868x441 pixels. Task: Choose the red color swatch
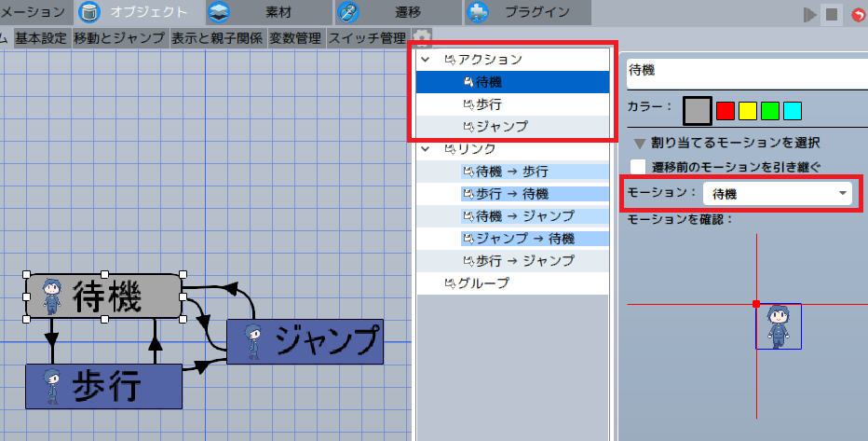(726, 111)
